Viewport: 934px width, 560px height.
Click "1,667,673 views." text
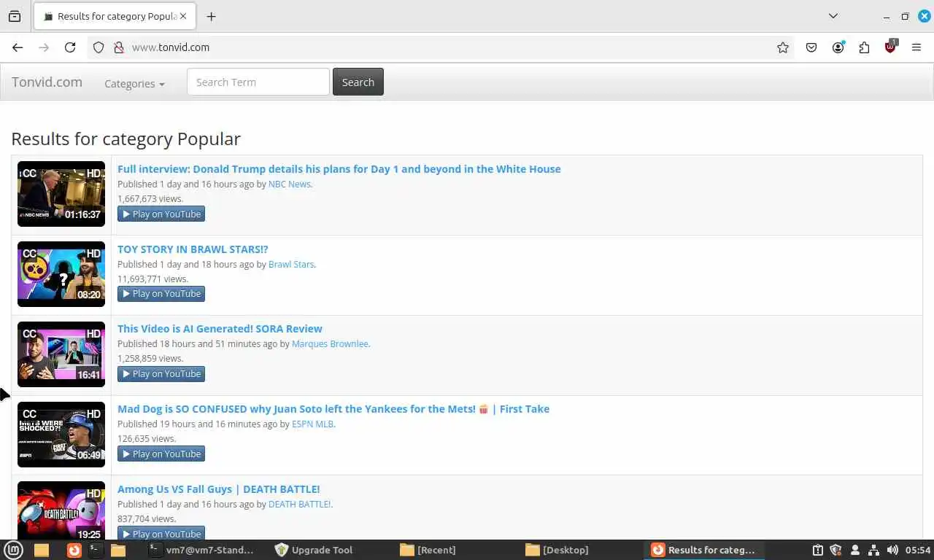[150, 198]
